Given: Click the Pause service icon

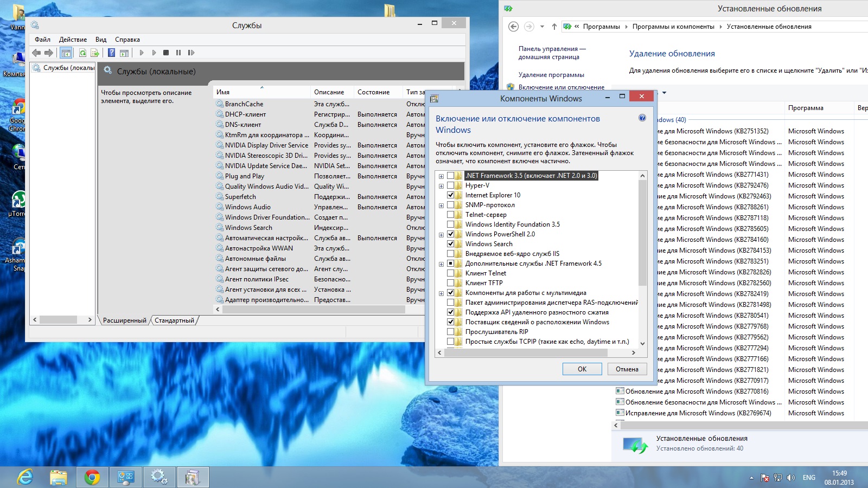Looking at the screenshot, I should (x=178, y=53).
